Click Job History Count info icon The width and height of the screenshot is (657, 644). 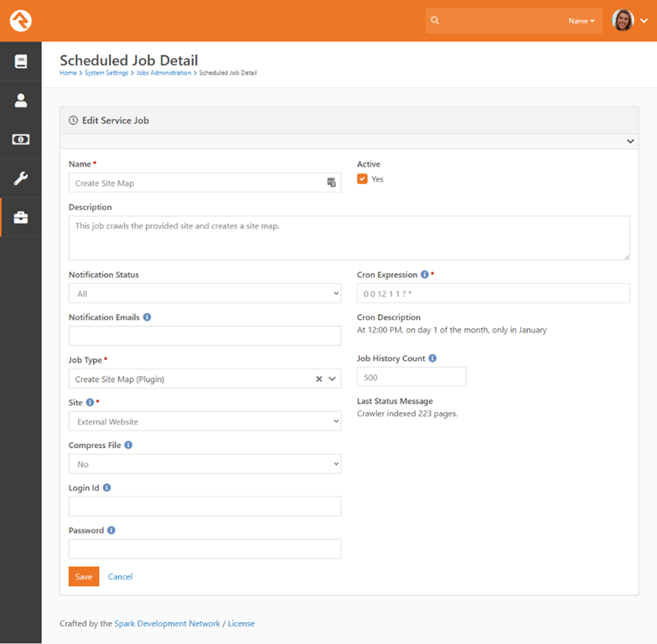click(x=432, y=358)
